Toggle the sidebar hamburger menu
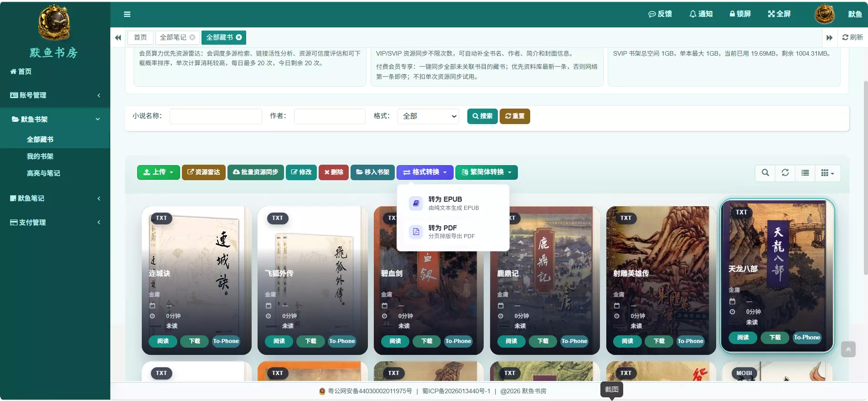The width and height of the screenshot is (868, 401). [x=127, y=14]
